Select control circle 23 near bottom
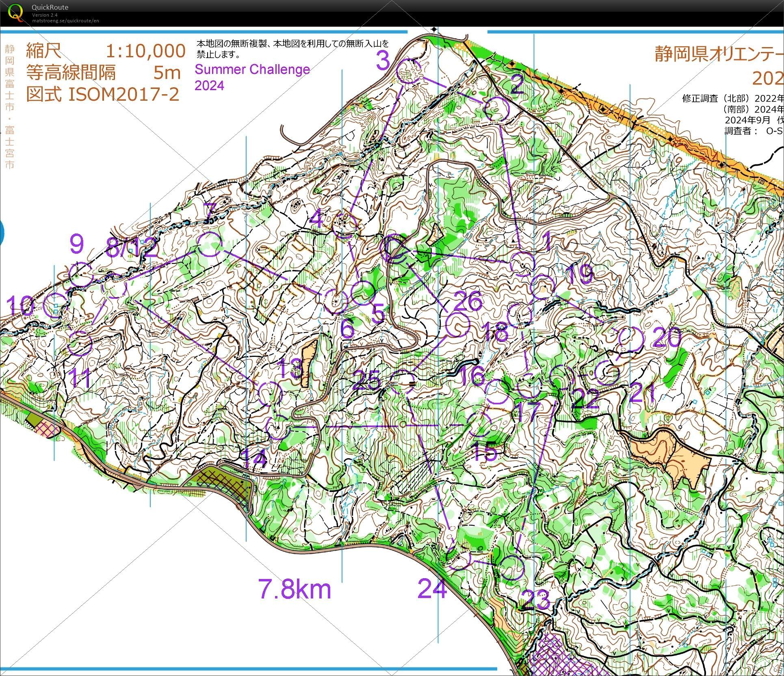The height and width of the screenshot is (676, 784). click(x=512, y=568)
